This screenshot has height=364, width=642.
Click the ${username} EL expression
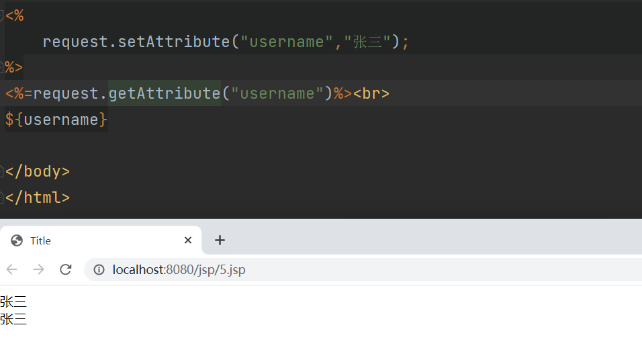coord(56,120)
